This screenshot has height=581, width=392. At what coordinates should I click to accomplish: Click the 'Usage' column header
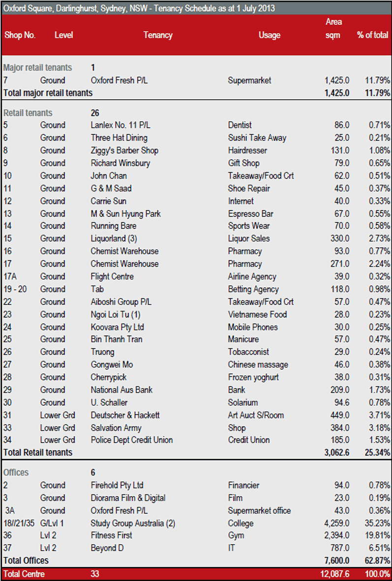coord(269,35)
